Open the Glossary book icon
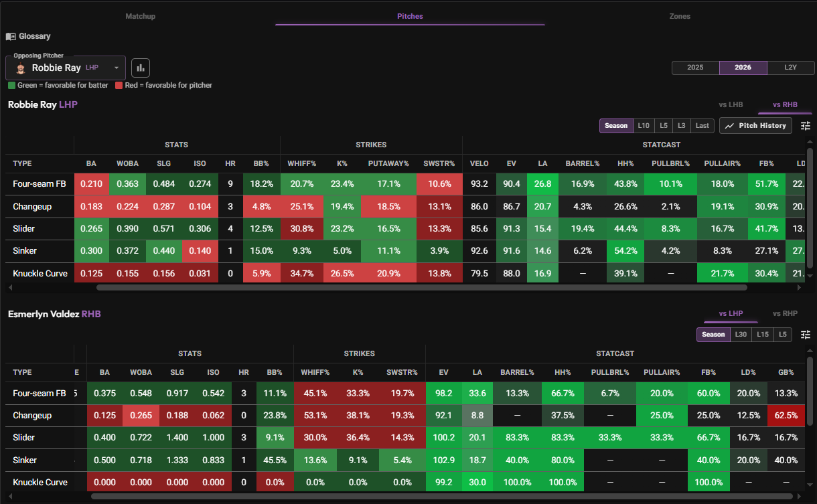817x504 pixels. pyautogui.click(x=11, y=36)
